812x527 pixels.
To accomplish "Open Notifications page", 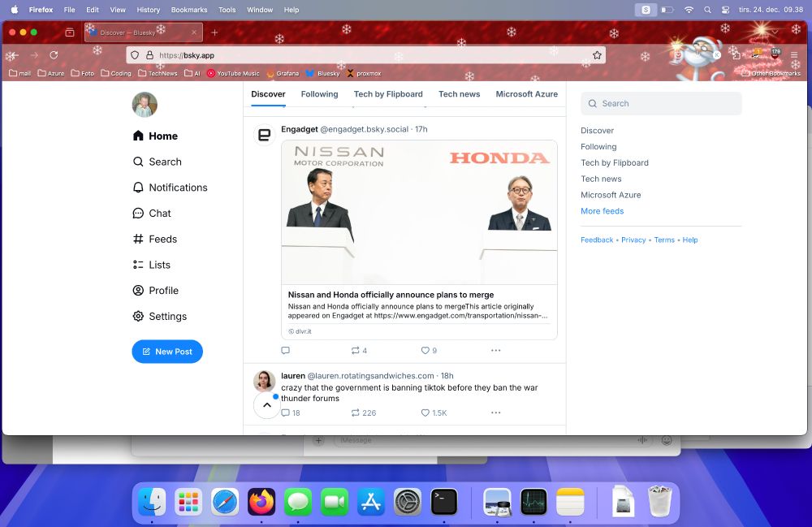I will pyautogui.click(x=171, y=188).
